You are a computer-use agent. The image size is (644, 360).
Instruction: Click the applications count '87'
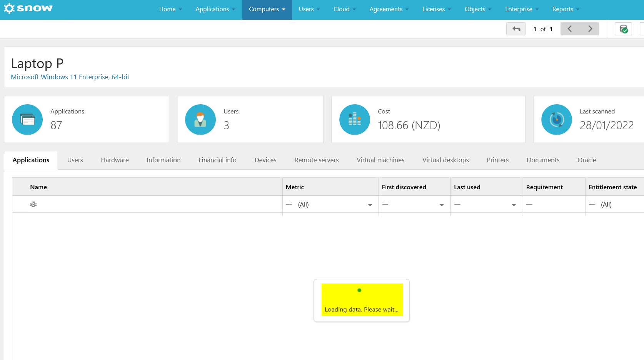(56, 125)
